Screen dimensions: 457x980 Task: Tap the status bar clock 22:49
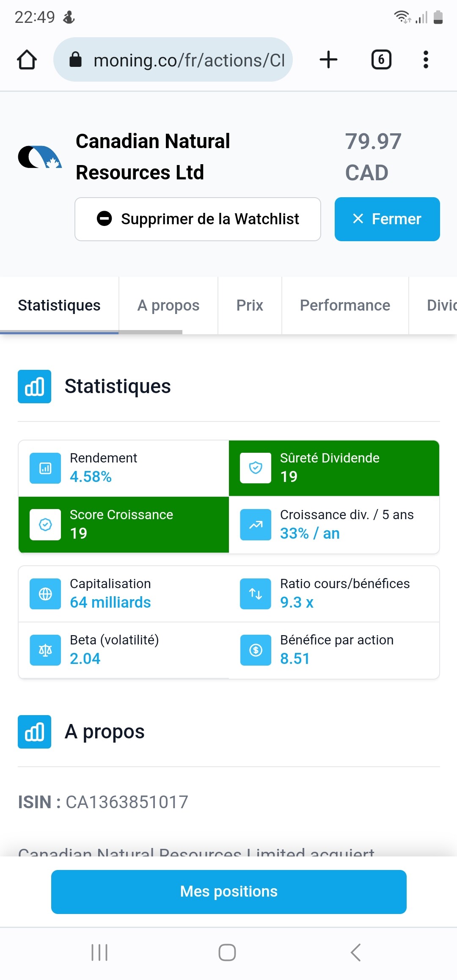[35, 17]
